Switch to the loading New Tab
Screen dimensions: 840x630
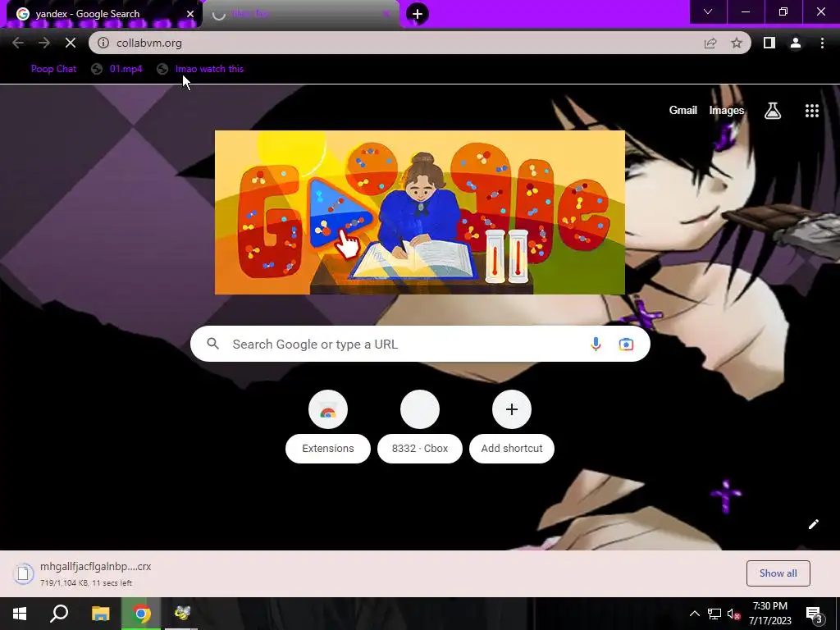tap(300, 14)
